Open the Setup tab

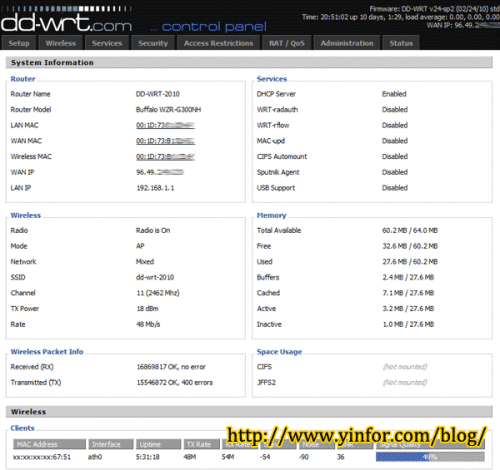pos(19,43)
